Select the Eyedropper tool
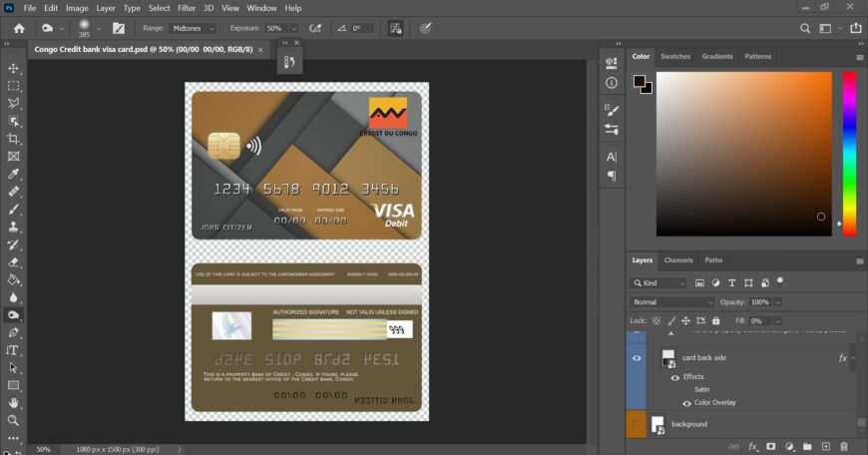 (13, 175)
